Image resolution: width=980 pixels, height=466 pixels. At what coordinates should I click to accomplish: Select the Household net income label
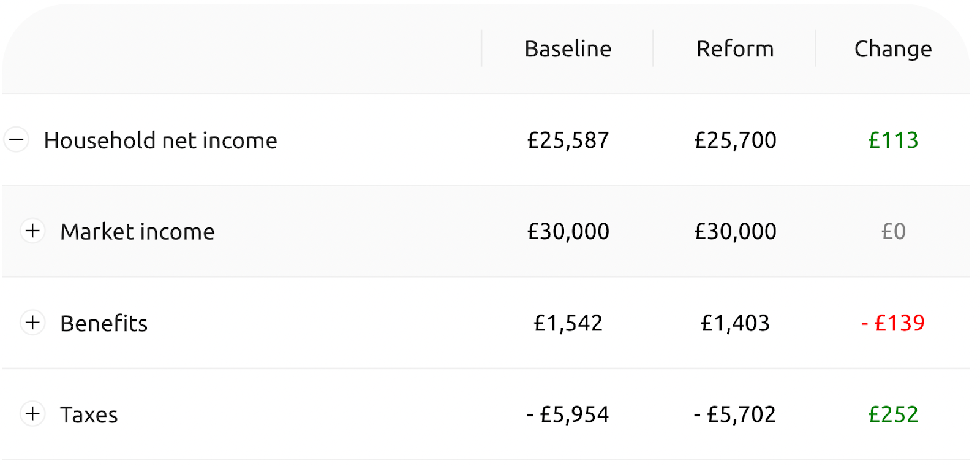160,140
